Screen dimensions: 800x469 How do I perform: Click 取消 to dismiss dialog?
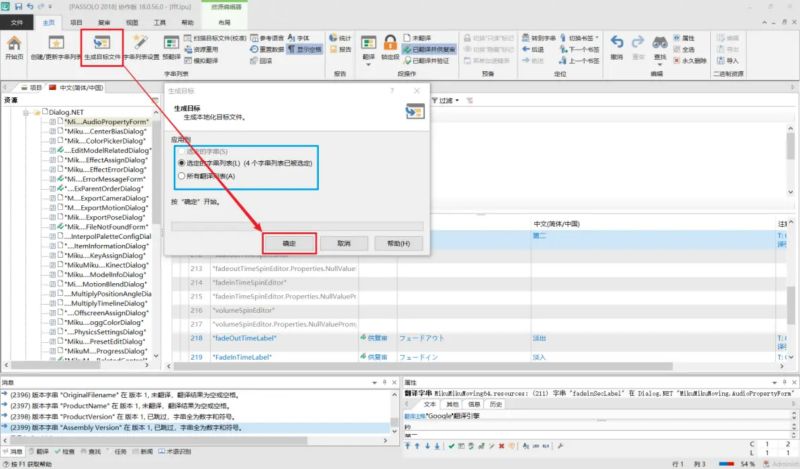(343, 242)
